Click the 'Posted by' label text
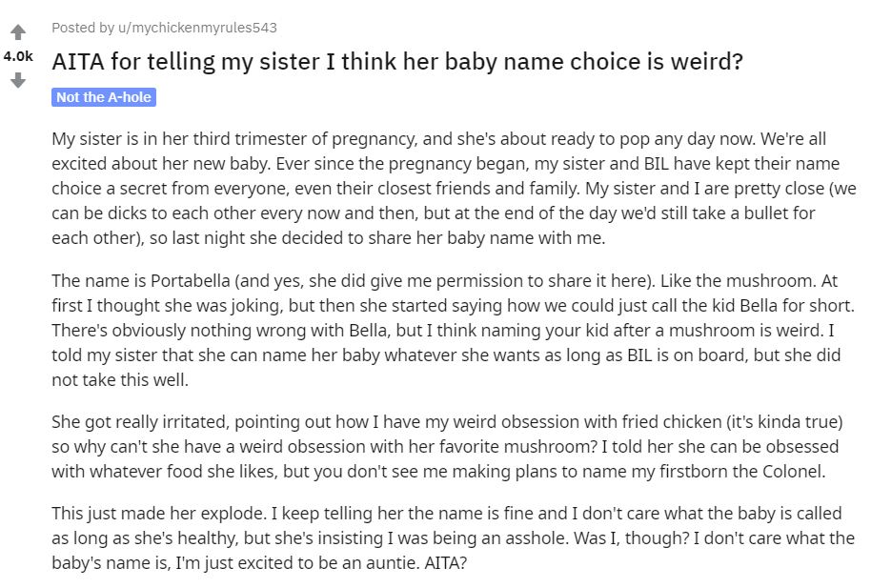The height and width of the screenshot is (588, 871). [x=83, y=28]
